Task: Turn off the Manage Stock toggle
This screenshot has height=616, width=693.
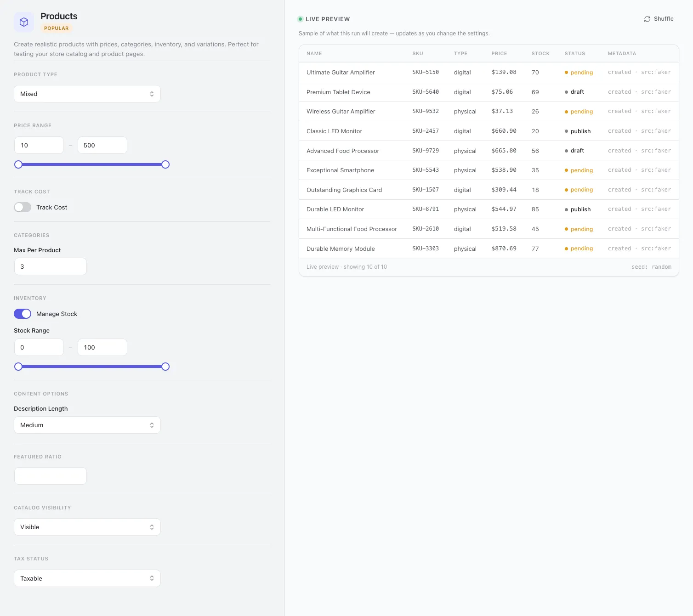Action: tap(23, 314)
